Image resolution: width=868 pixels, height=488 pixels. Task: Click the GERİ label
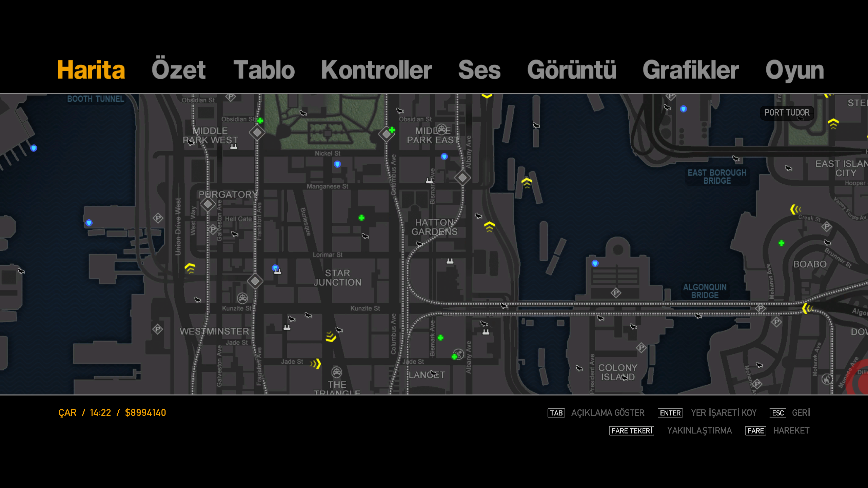coord(801,413)
